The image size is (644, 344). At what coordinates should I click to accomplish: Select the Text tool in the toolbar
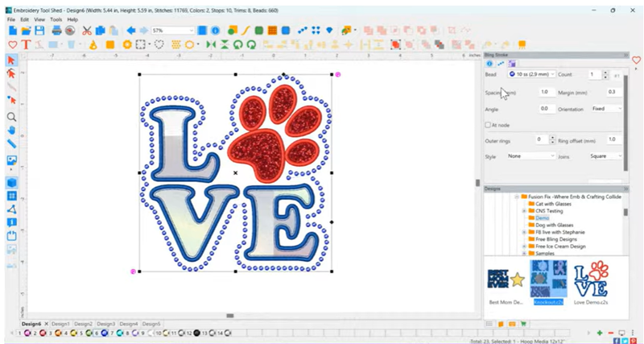[25, 44]
